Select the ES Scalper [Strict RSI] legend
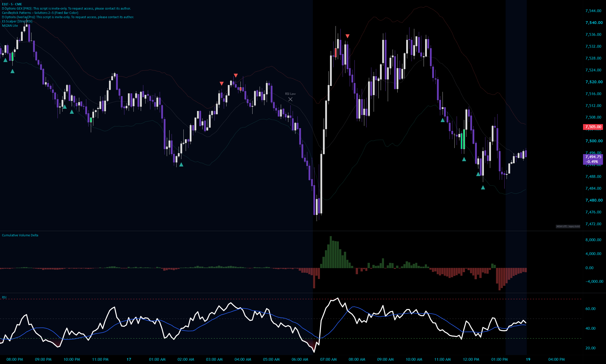Image resolution: width=606 pixels, height=364 pixels. pyautogui.click(x=17, y=21)
